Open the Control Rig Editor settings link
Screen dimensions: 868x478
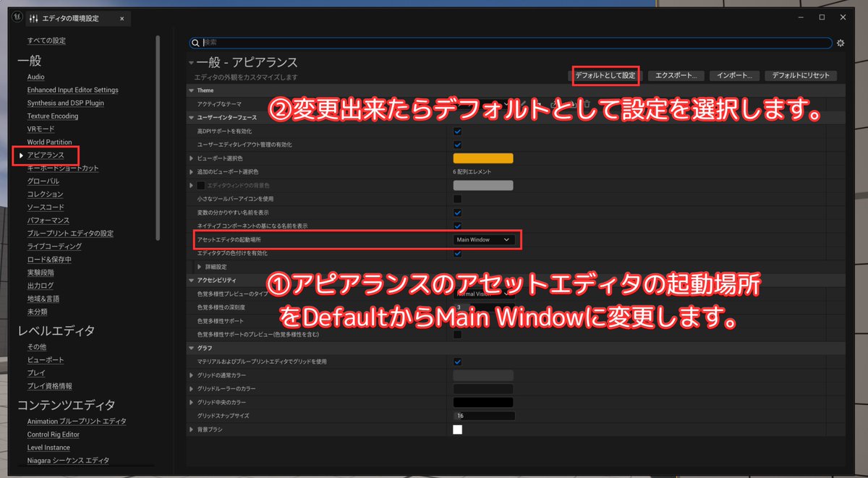55,434
